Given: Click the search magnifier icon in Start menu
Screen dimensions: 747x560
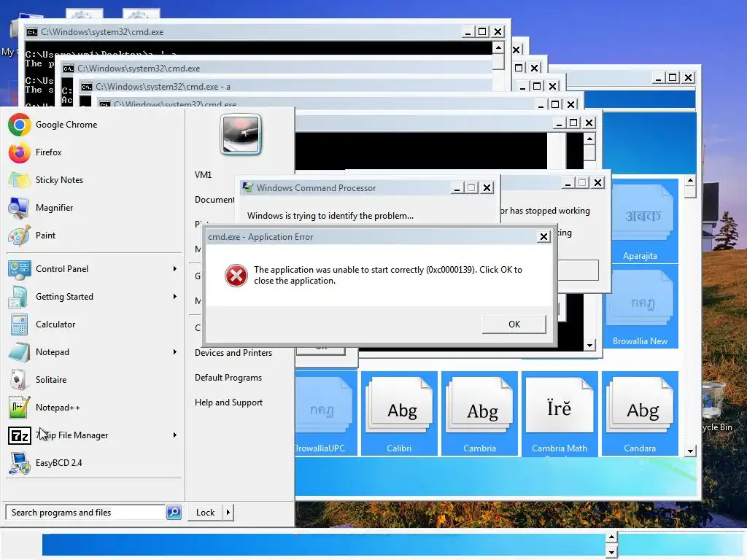Looking at the screenshot, I should tap(174, 513).
